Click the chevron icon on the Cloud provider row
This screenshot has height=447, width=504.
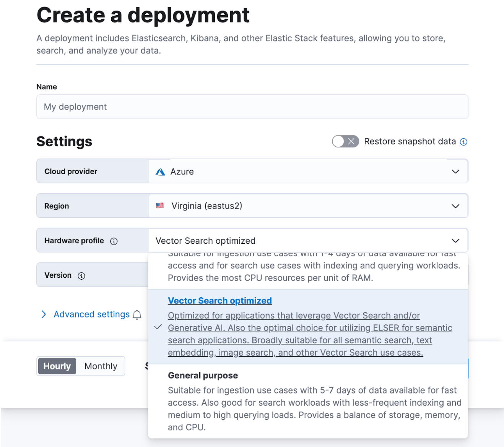pyautogui.click(x=455, y=171)
